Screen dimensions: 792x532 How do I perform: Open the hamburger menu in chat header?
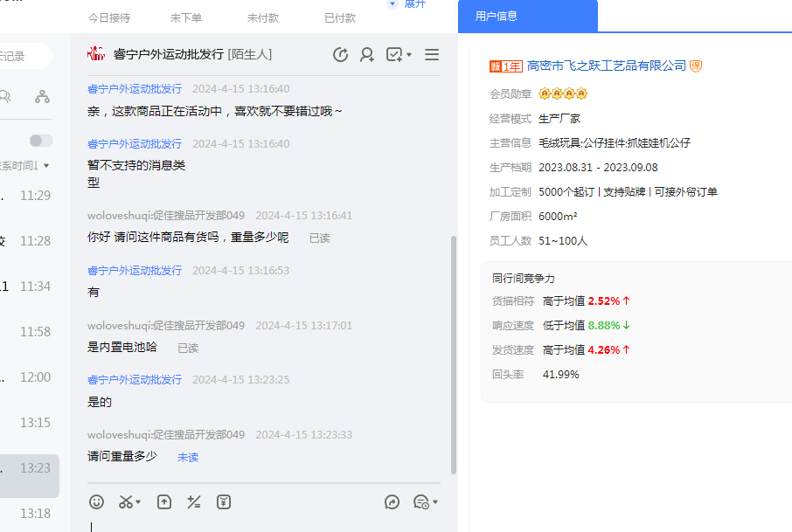431,55
